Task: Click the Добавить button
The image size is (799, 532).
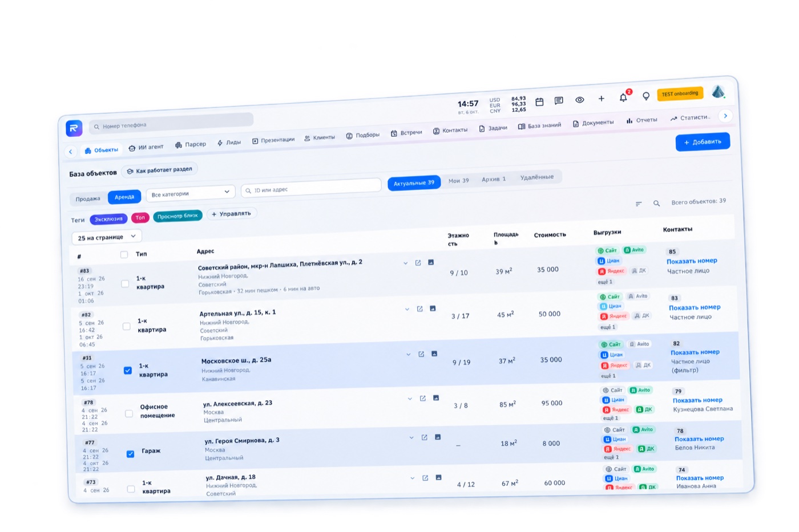Action: pyautogui.click(x=703, y=142)
